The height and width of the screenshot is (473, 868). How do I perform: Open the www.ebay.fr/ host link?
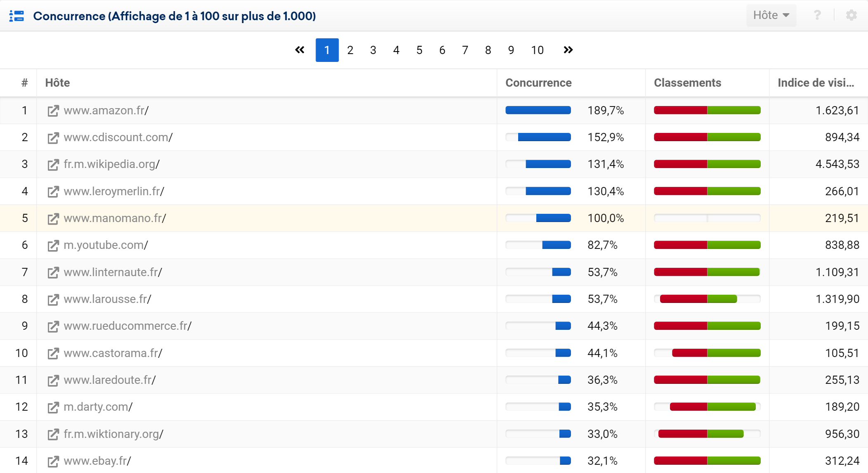(x=97, y=461)
